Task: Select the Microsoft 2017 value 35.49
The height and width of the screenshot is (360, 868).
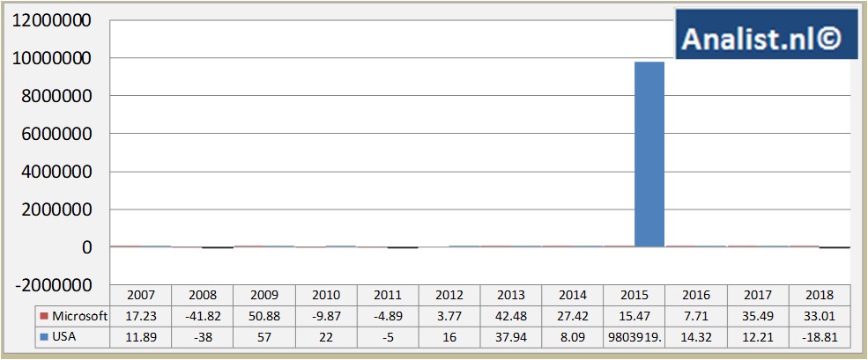Action: coord(758,316)
